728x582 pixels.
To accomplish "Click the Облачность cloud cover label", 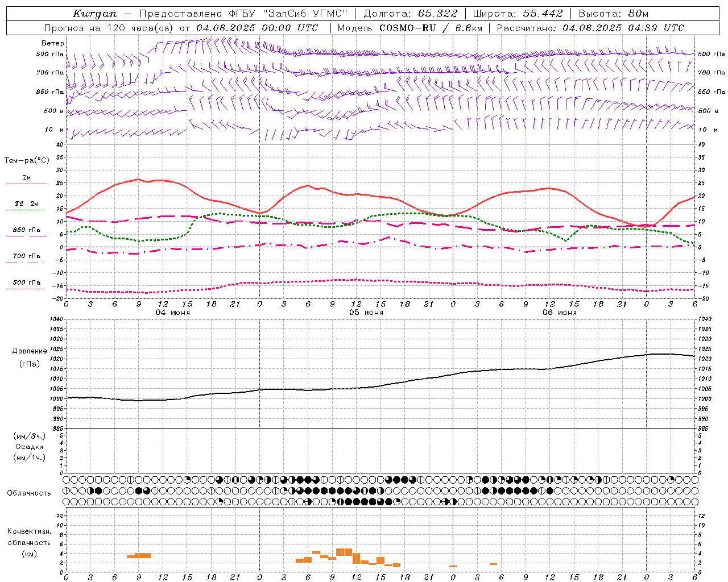I will click(29, 493).
